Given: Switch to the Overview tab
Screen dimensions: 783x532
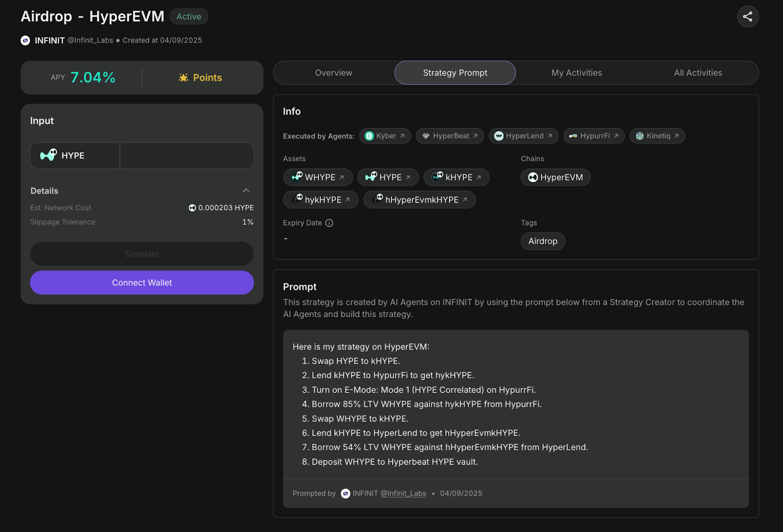Looking at the screenshot, I should 333,73.
